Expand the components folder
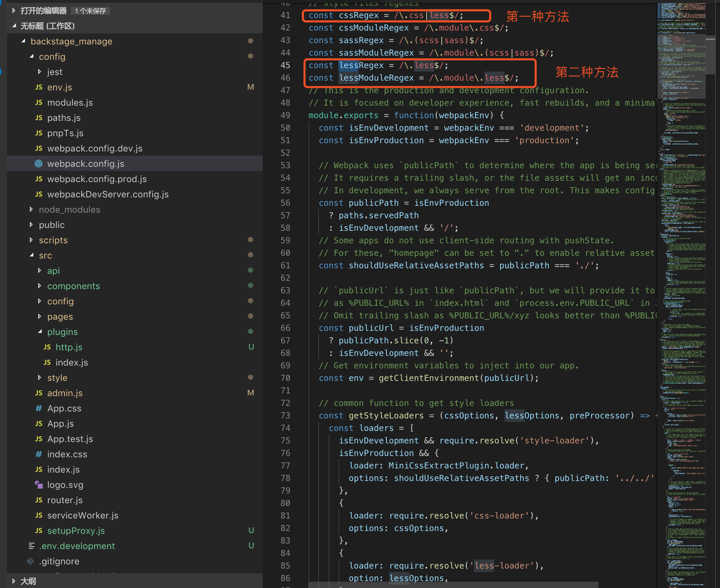Viewport: 720px width, 588px height. pyautogui.click(x=39, y=286)
